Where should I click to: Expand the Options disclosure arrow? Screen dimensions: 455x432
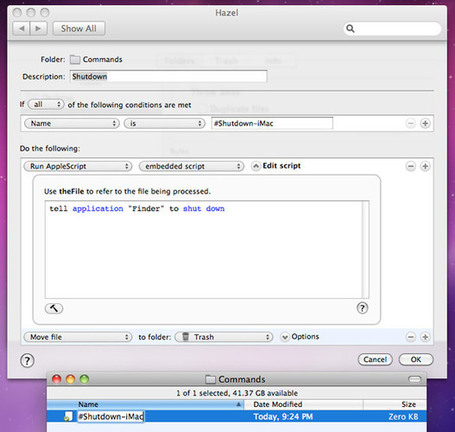pyautogui.click(x=285, y=337)
